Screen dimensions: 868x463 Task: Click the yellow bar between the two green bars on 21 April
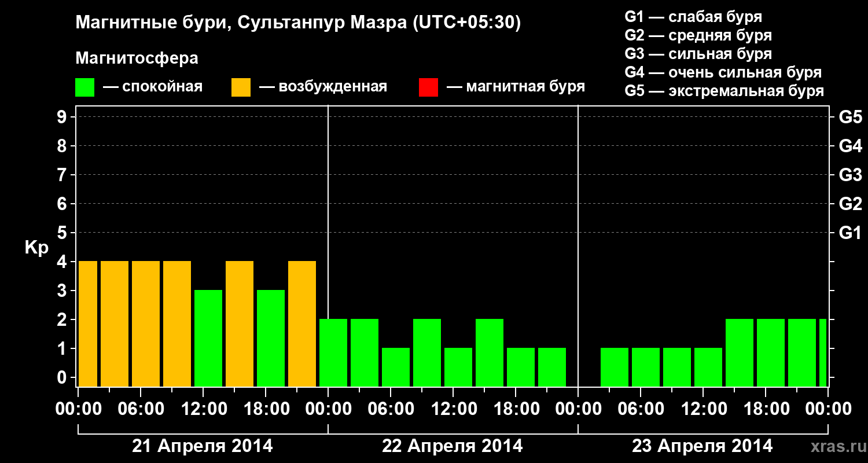point(240,324)
